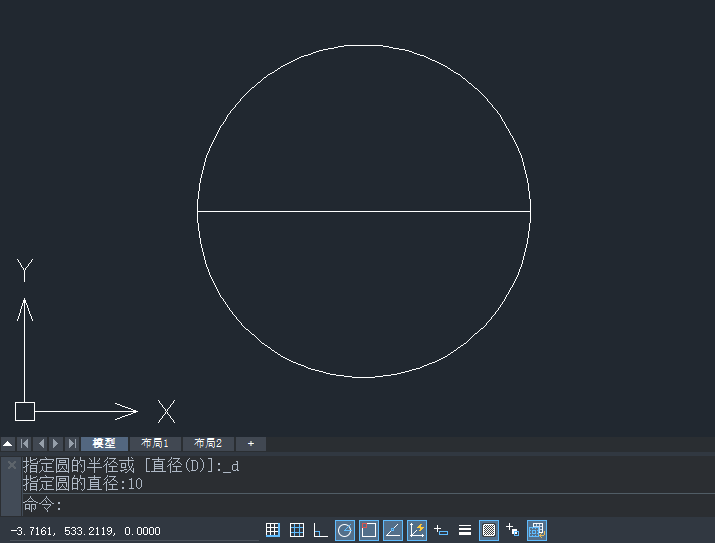Image resolution: width=715 pixels, height=543 pixels.
Task: Expand layout list with up triangle
Action: click(x=8, y=444)
